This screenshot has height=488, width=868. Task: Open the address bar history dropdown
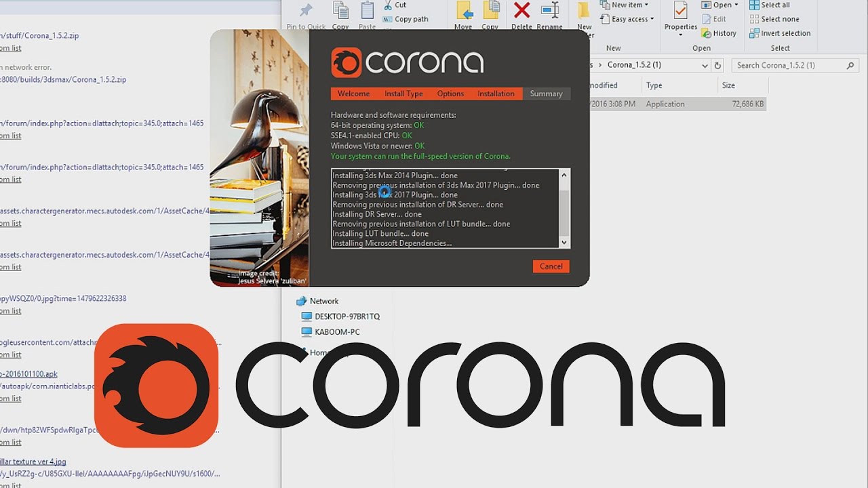click(705, 65)
